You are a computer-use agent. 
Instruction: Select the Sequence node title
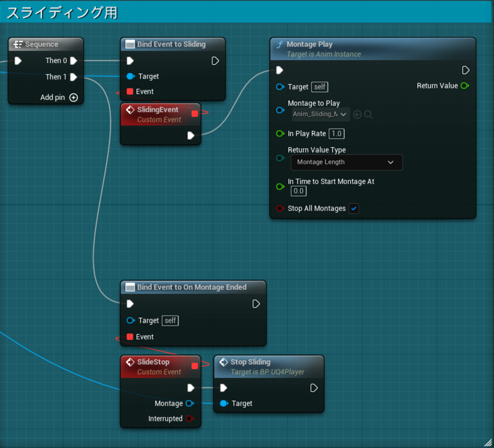pyautogui.click(x=41, y=44)
